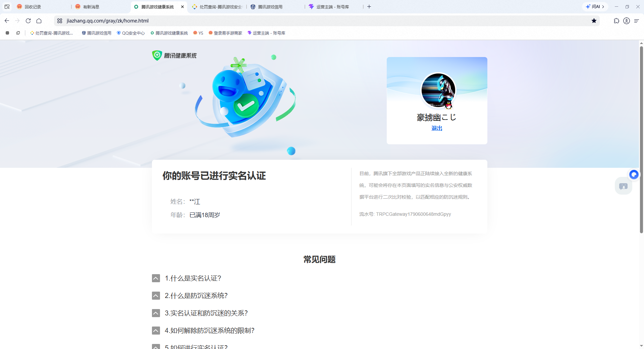644x349 pixels.
Task: Click the browser back arrow
Action: (7, 21)
